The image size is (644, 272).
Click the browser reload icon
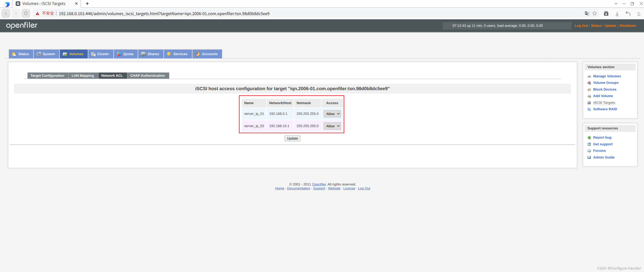(26, 14)
